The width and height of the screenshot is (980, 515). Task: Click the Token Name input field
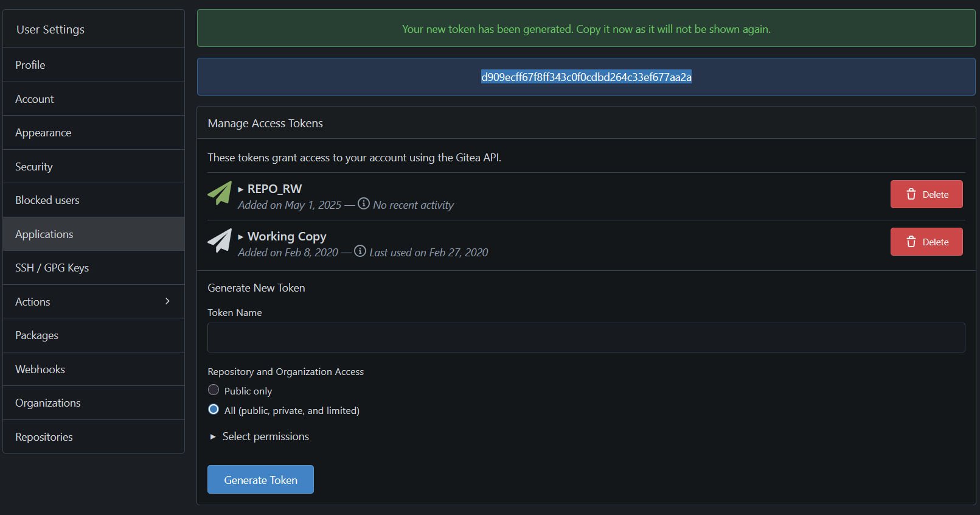click(586, 337)
